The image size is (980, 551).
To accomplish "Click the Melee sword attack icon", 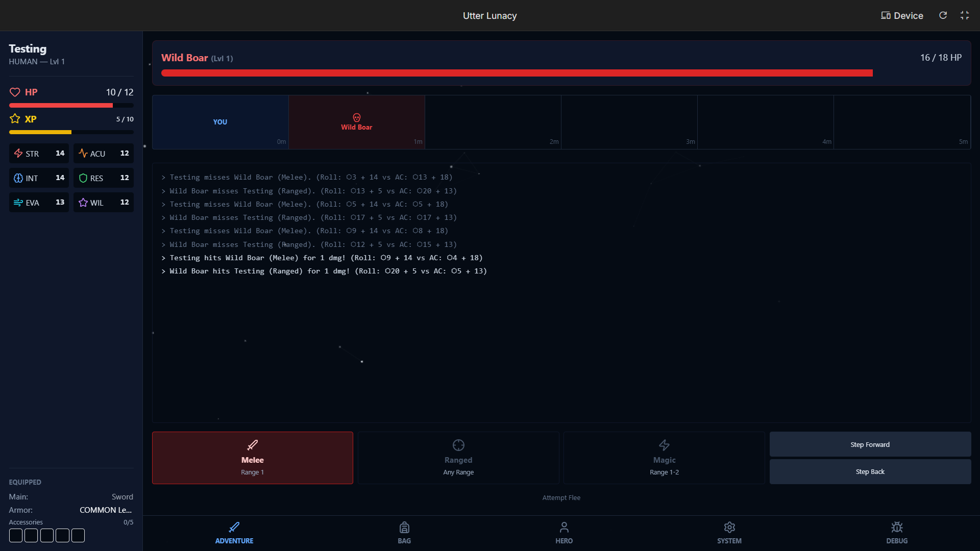I will point(252,445).
